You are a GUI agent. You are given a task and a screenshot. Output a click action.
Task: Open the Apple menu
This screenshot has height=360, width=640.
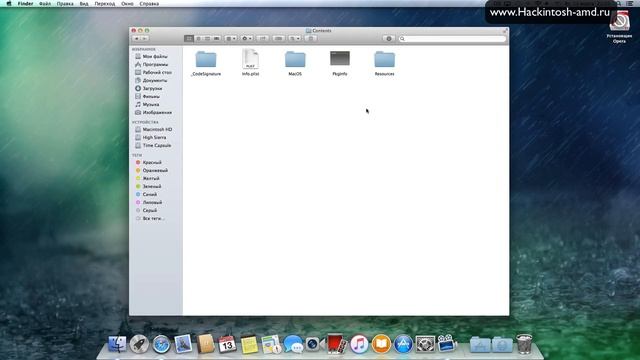coord(9,4)
